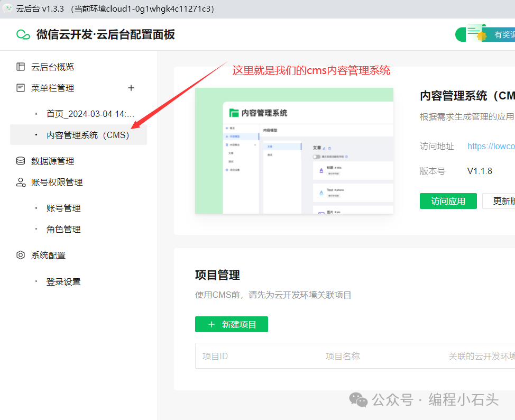Click the 新建项目 button
The image size is (515, 420).
coord(231,324)
